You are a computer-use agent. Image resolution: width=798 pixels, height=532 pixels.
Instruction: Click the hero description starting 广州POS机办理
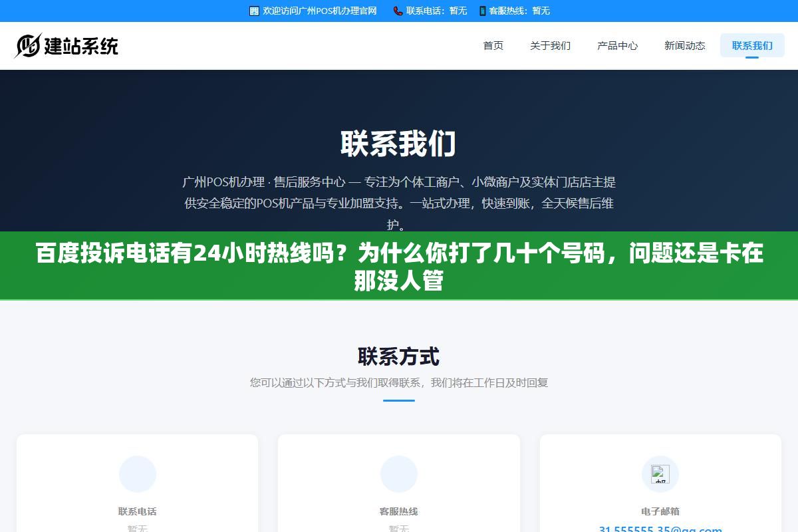pos(399,203)
